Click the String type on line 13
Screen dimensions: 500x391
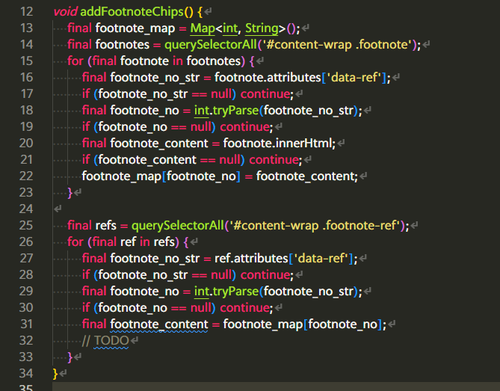262,28
